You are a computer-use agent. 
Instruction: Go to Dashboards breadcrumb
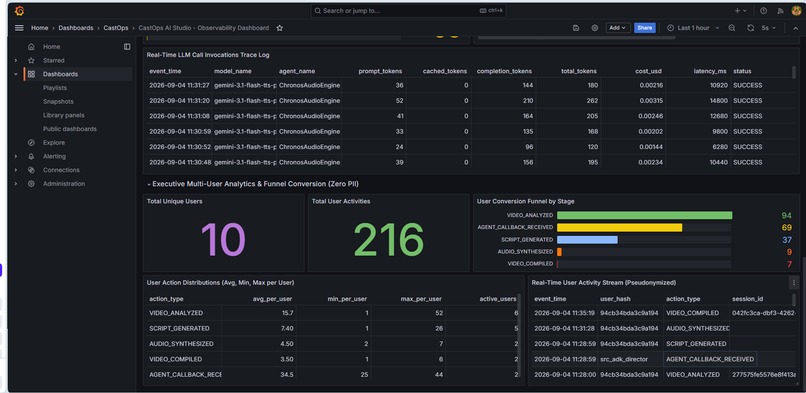point(76,28)
